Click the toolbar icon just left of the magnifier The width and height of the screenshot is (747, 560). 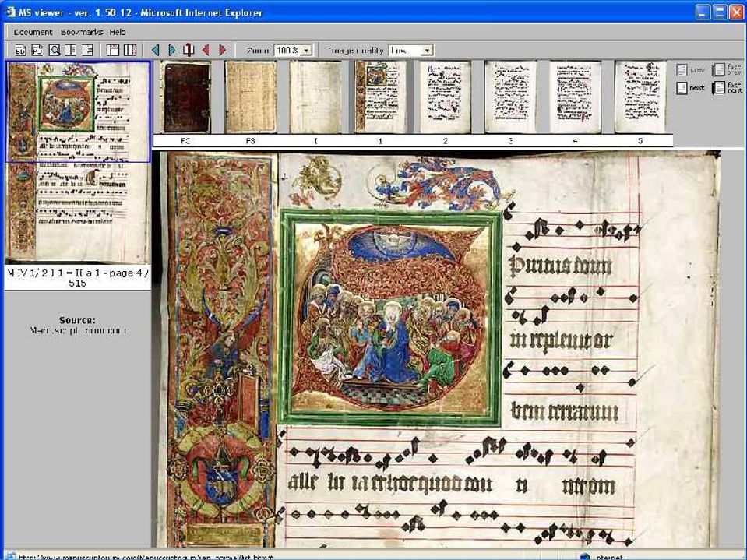click(x=37, y=50)
